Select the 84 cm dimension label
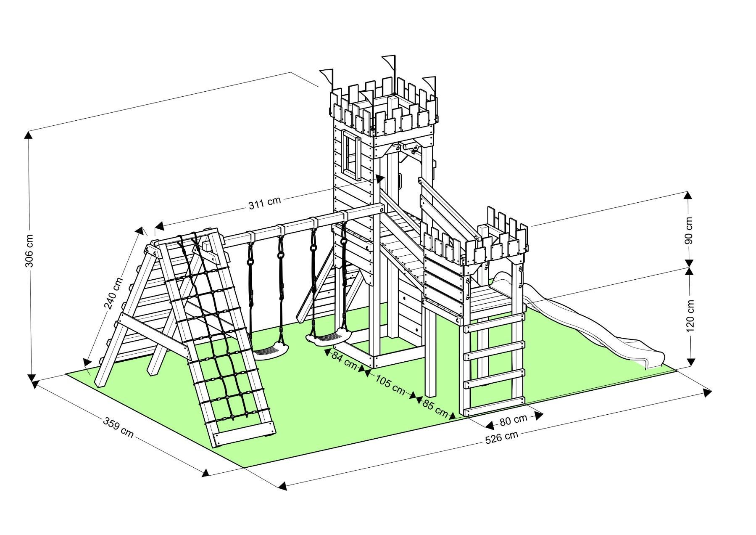756x535 pixels. point(343,360)
